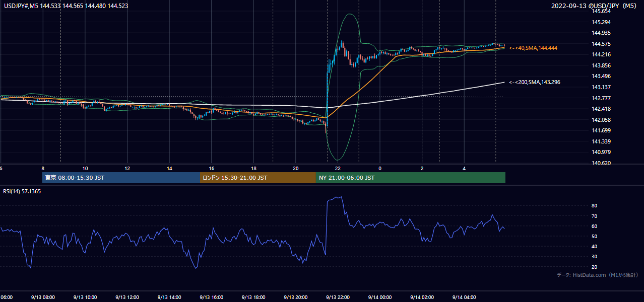Viewport: 644px width, 302px height.
Task: Click the RSI axis level 50
Action: 595,236
